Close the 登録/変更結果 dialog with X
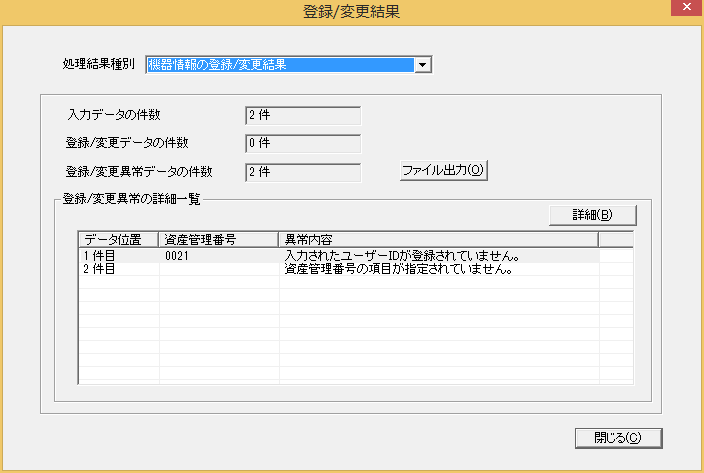704x473 pixels. 686,7
